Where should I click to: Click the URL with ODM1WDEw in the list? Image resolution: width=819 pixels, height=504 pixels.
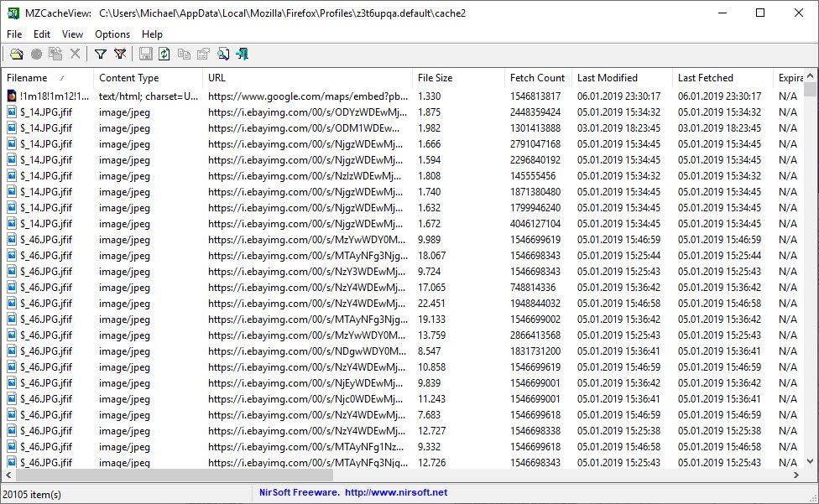[304, 127]
